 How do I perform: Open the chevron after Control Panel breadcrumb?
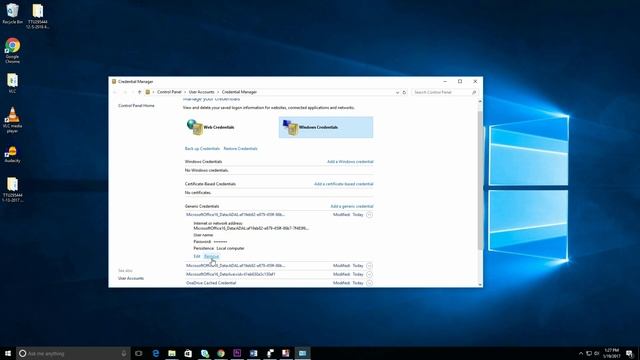[x=185, y=92]
